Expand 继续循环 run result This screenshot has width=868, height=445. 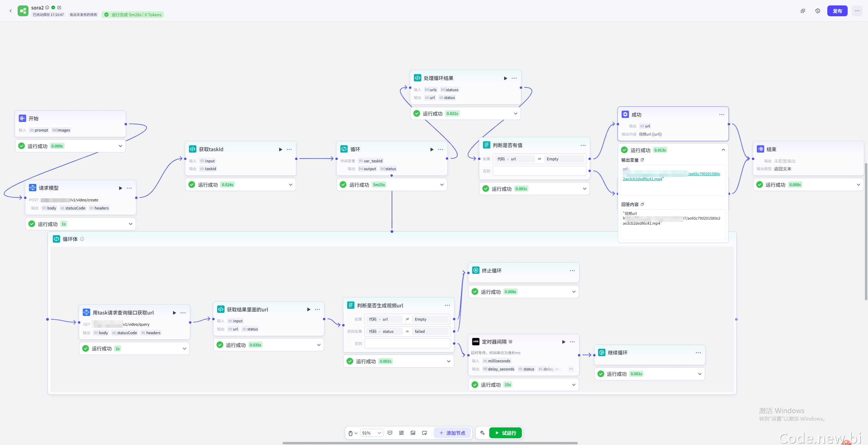coord(699,374)
